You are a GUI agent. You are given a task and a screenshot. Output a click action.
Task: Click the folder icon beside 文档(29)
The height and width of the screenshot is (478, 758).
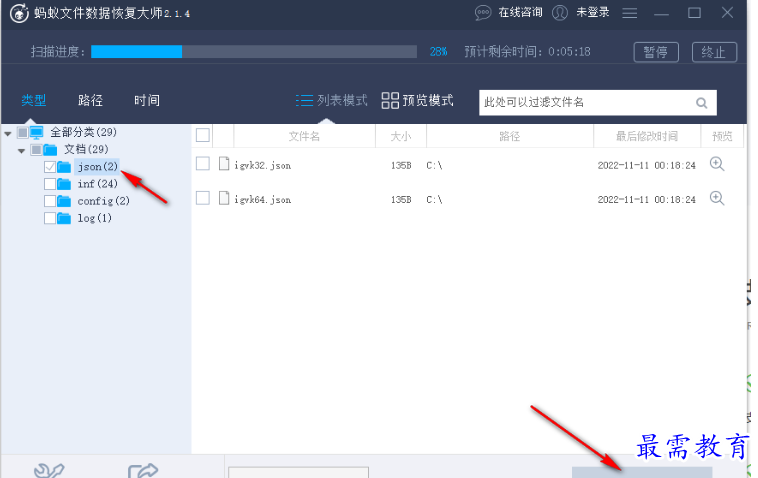tap(50, 149)
